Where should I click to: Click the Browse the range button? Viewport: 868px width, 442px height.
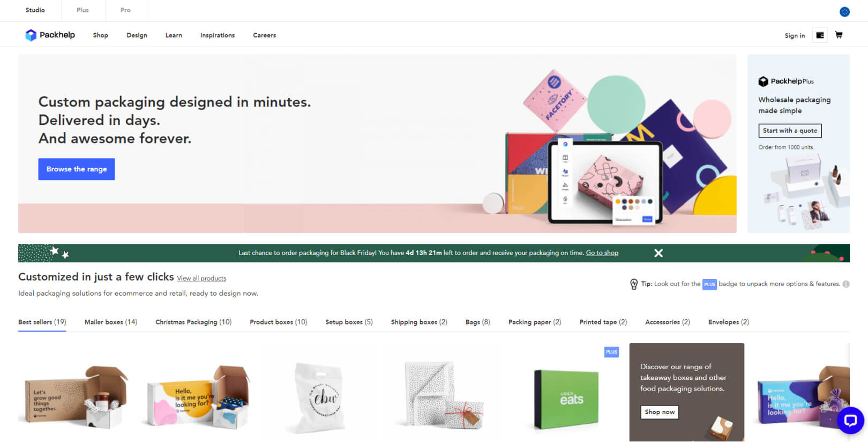click(x=77, y=169)
